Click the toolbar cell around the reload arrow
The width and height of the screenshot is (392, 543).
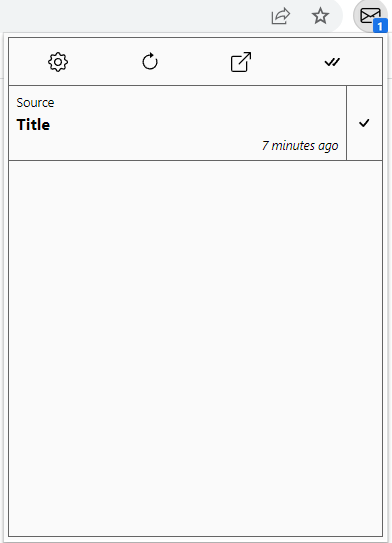pos(150,62)
